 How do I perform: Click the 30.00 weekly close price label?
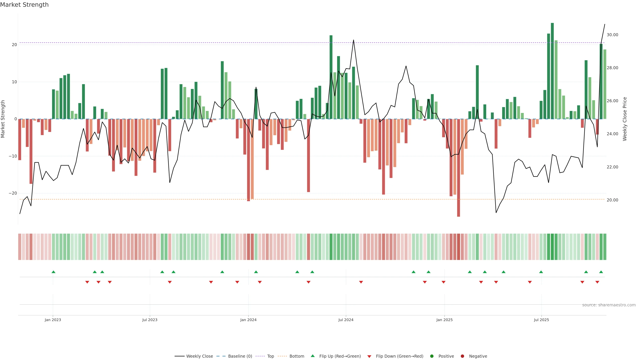coord(612,35)
